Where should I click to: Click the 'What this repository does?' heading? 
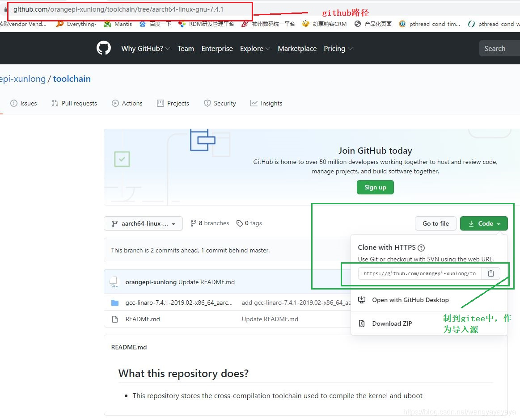pos(183,374)
